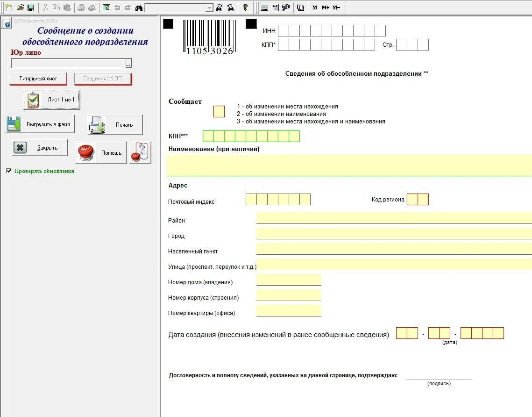Image resolution: width=532 pixels, height=417 pixels.
Task: Click the Cut scissors toolbar icon
Action: (45, 7)
